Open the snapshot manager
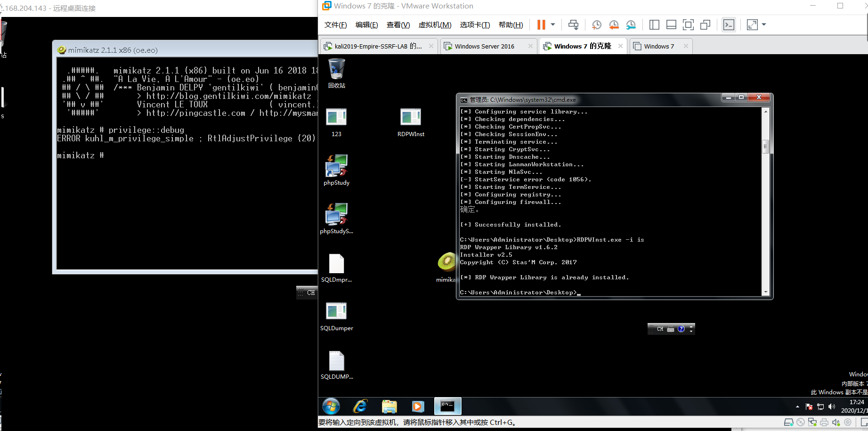868x431 pixels. point(631,24)
